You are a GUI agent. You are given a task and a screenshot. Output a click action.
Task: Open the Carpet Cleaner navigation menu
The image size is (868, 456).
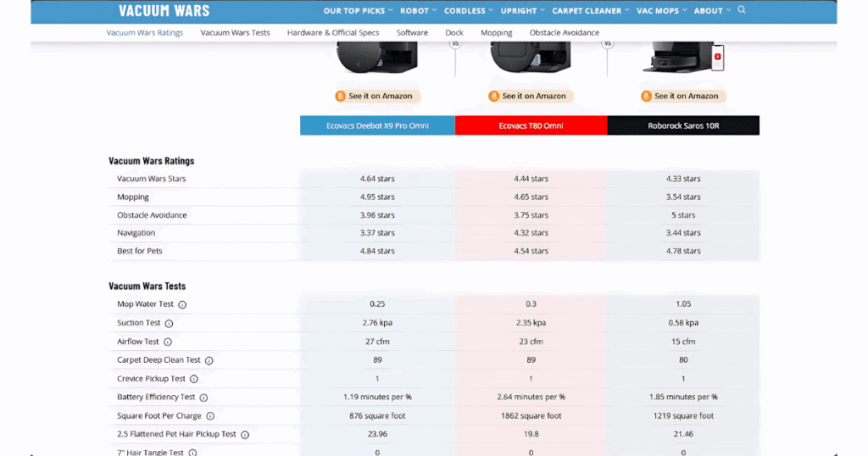pyautogui.click(x=590, y=11)
